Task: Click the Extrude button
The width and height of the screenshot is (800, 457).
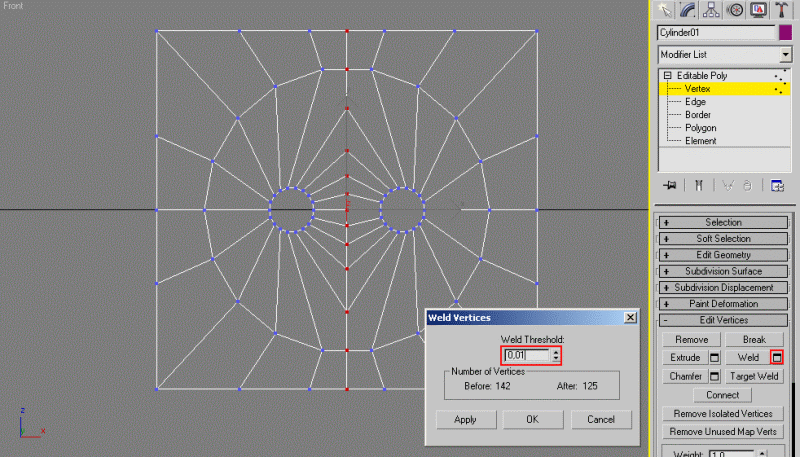Action: pos(685,358)
